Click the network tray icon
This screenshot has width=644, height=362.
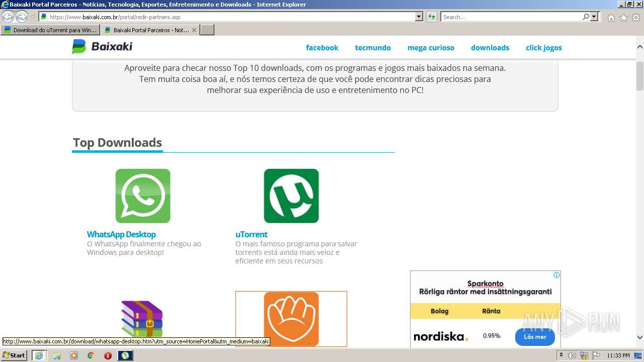pyautogui.click(x=584, y=355)
